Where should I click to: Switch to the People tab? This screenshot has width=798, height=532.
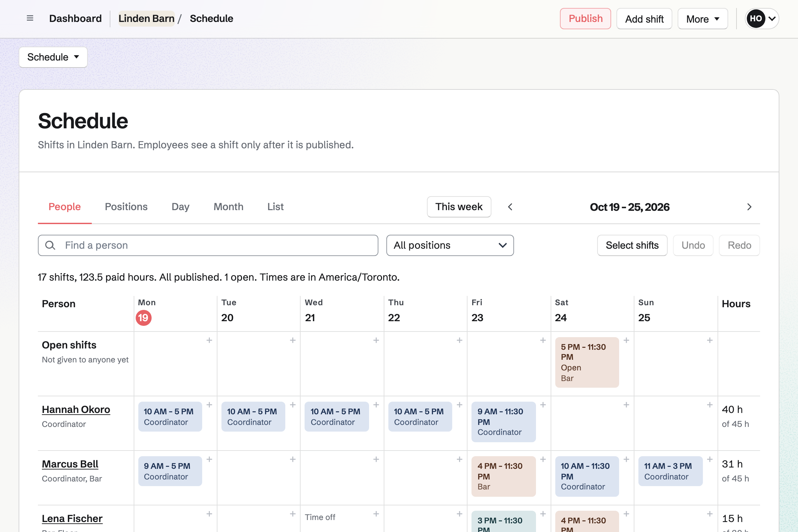[65, 206]
